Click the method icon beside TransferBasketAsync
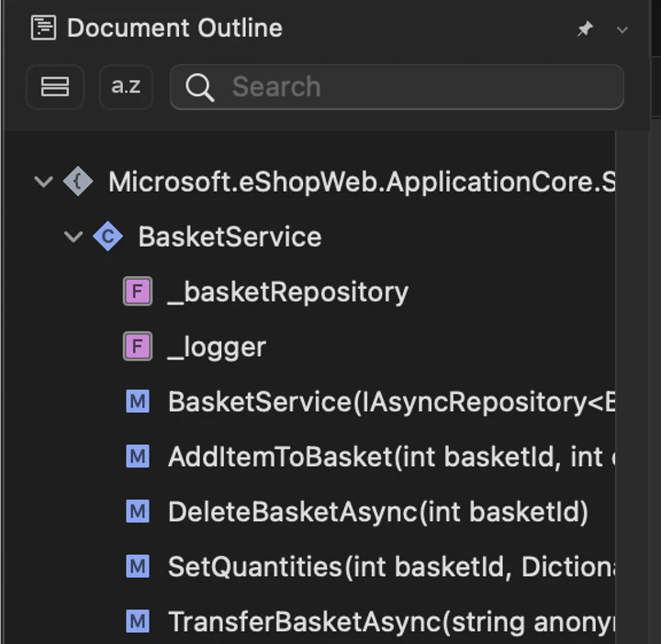Image resolution: width=661 pixels, height=644 pixels. pyautogui.click(x=138, y=622)
